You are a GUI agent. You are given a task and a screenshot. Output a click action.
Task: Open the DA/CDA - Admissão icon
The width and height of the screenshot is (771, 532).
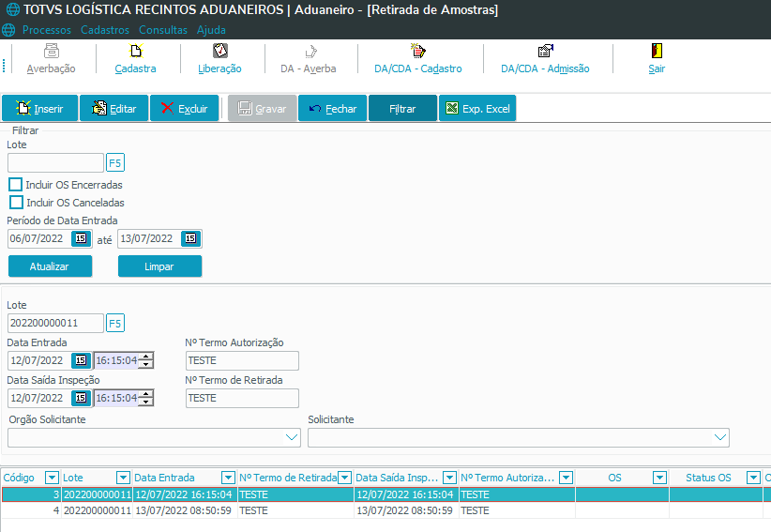pyautogui.click(x=545, y=58)
